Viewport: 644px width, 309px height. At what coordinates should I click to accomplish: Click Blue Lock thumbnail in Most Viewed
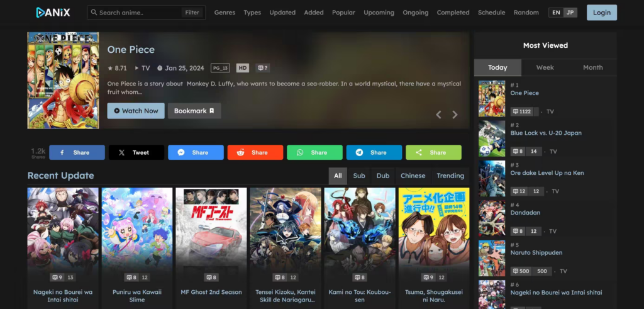492,138
